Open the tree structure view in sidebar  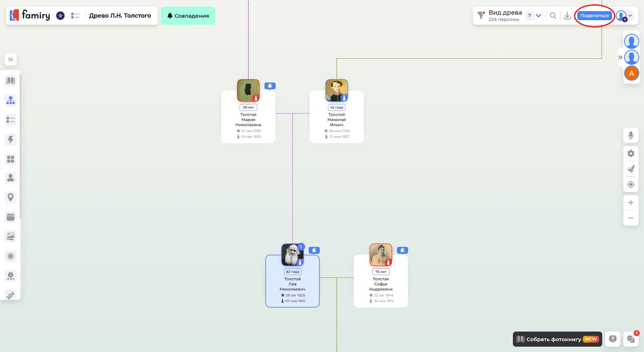[x=11, y=100]
